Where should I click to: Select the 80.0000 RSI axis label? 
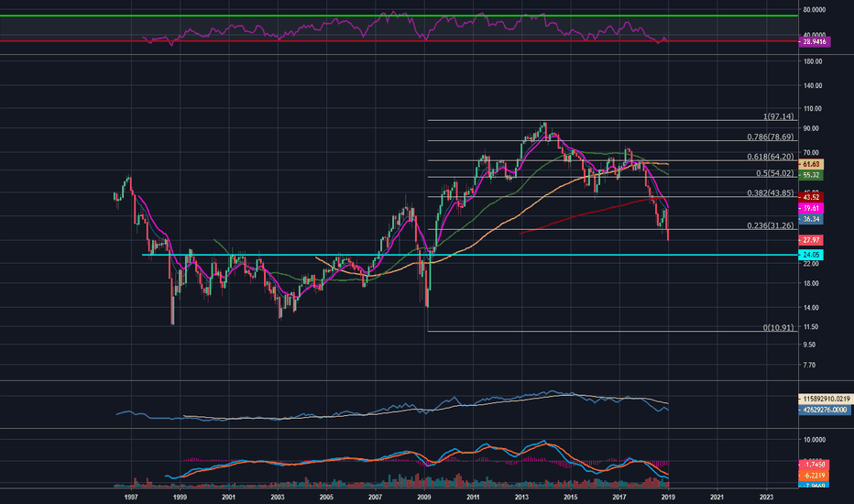[815, 10]
